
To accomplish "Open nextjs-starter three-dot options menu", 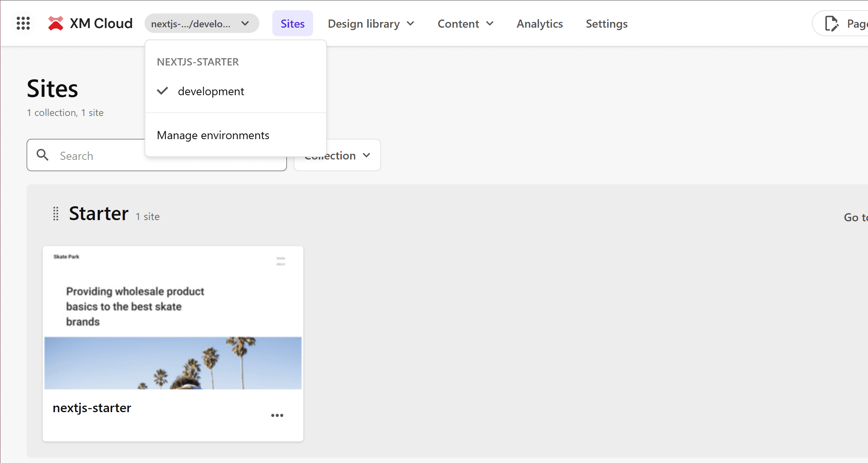I will [x=277, y=415].
